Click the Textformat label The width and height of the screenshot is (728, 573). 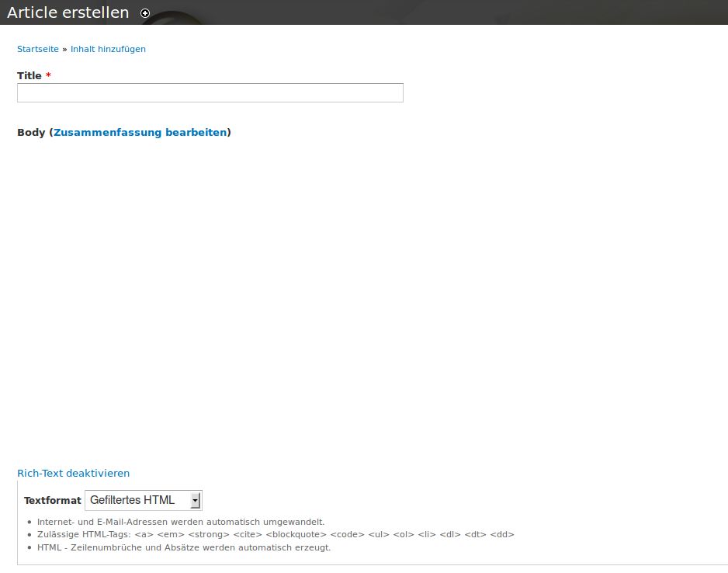coord(52,501)
